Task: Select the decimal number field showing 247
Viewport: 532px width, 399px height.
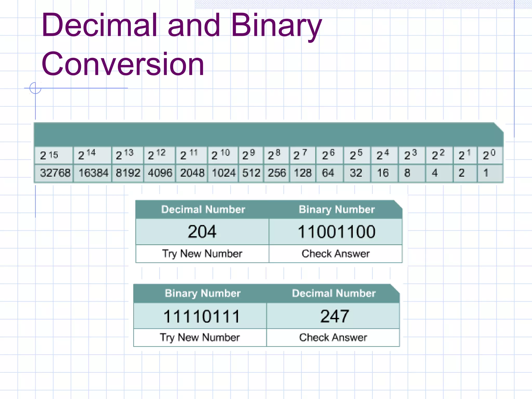Action: (x=333, y=316)
